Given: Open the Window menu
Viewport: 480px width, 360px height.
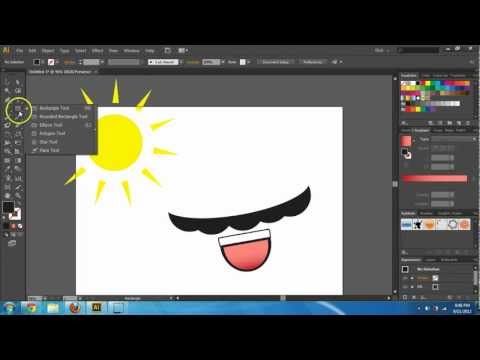Looking at the screenshot, I should point(131,51).
